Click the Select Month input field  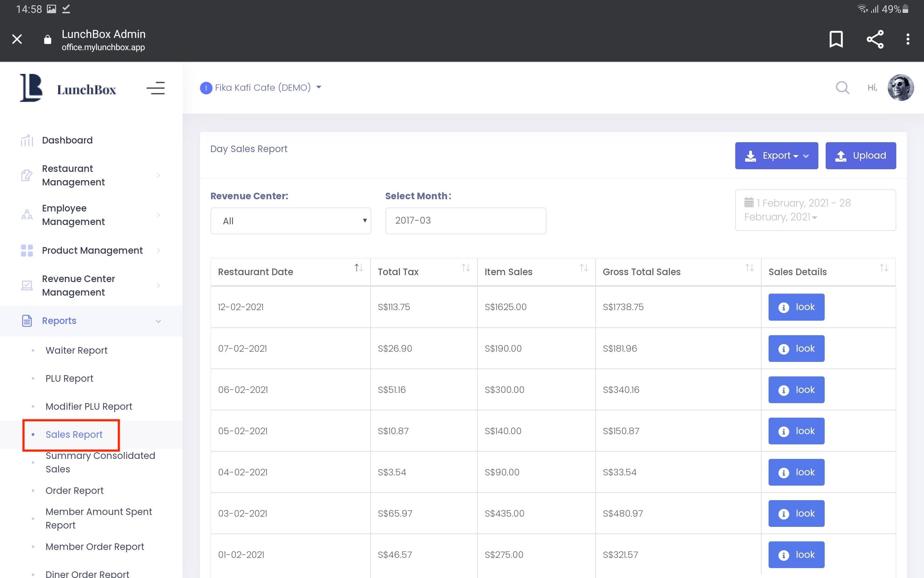coord(465,221)
